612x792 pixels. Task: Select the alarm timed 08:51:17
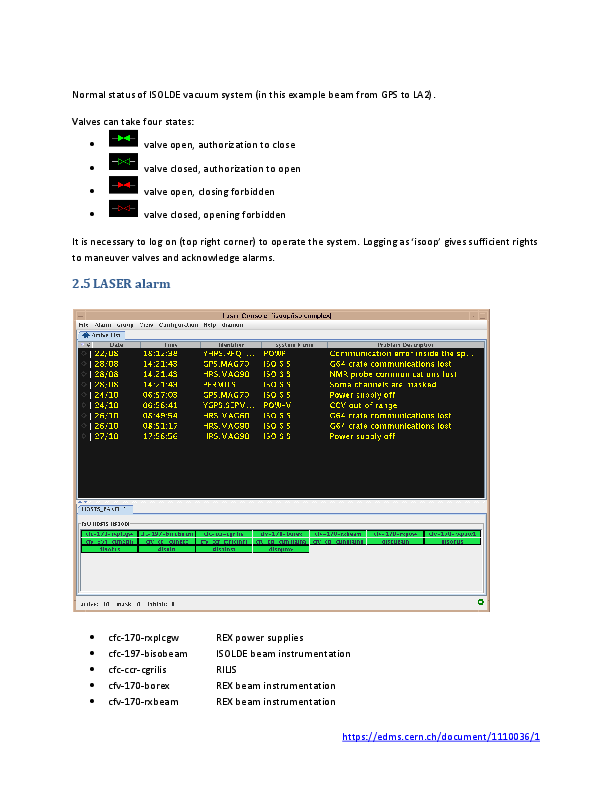281,426
